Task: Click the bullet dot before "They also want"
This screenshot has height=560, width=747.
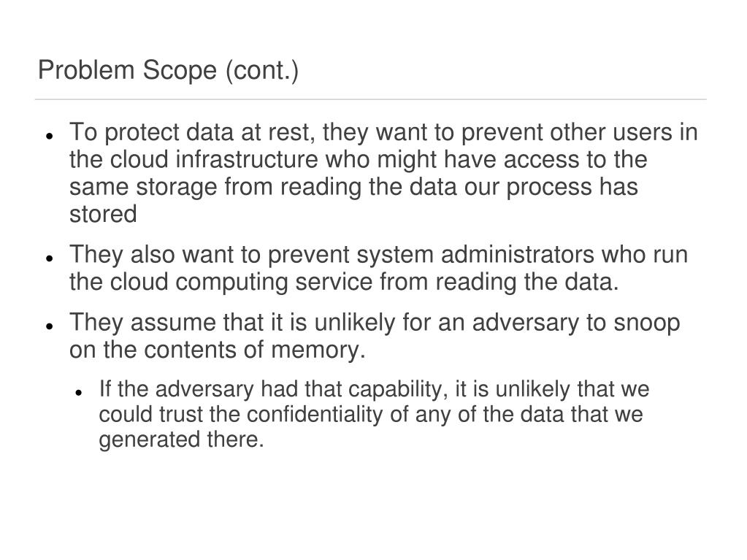Action: 48,258
